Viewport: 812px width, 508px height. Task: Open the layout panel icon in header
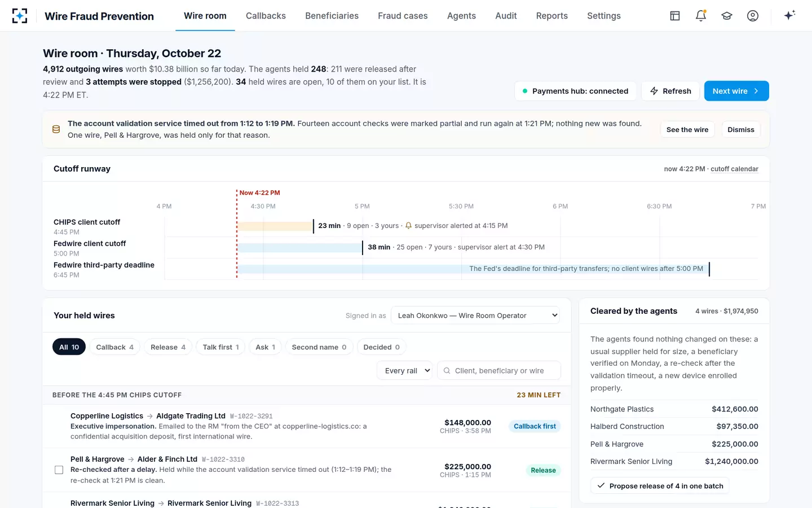coord(675,16)
